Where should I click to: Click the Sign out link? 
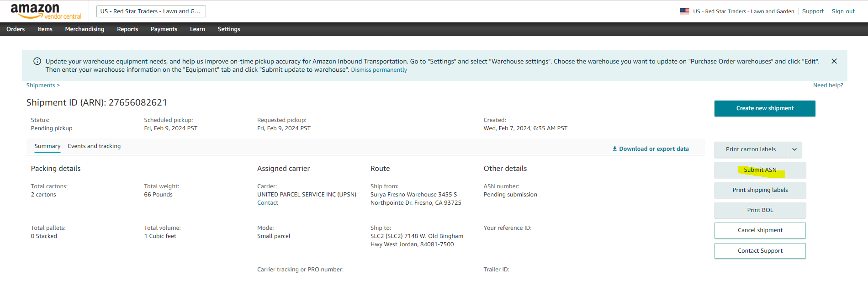(843, 11)
